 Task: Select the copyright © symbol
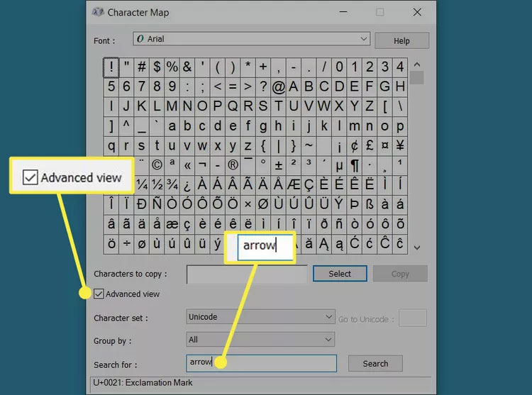pos(157,165)
